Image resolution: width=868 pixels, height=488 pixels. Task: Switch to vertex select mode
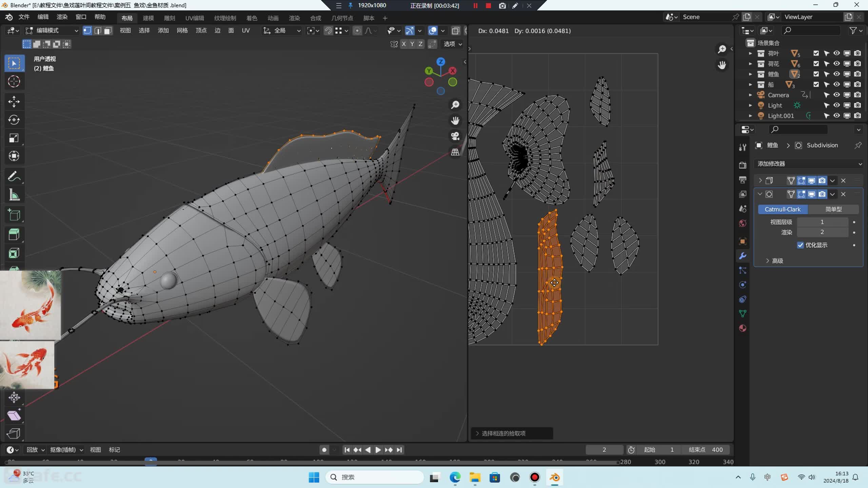[87, 31]
